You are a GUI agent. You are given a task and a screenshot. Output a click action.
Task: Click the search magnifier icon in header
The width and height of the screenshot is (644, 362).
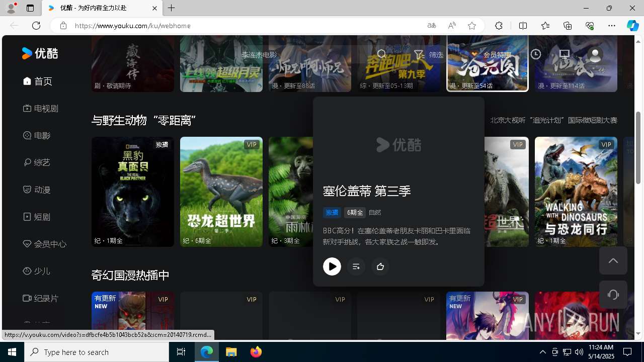click(381, 54)
